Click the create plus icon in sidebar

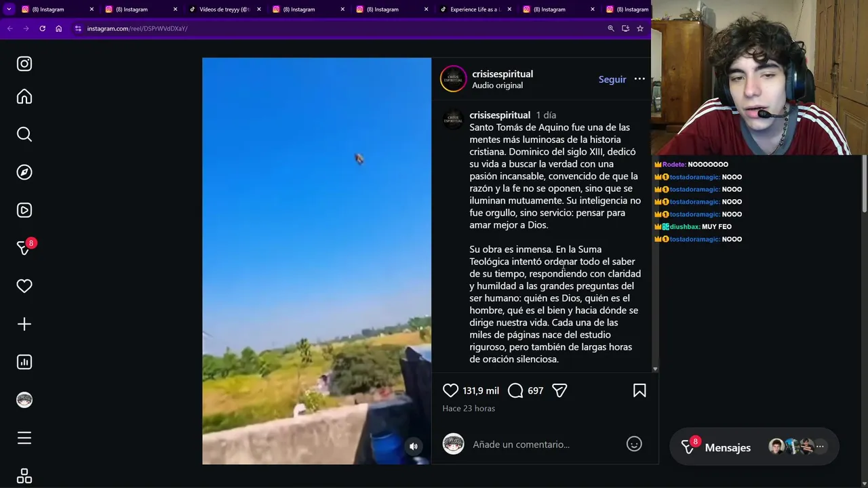coord(24,324)
